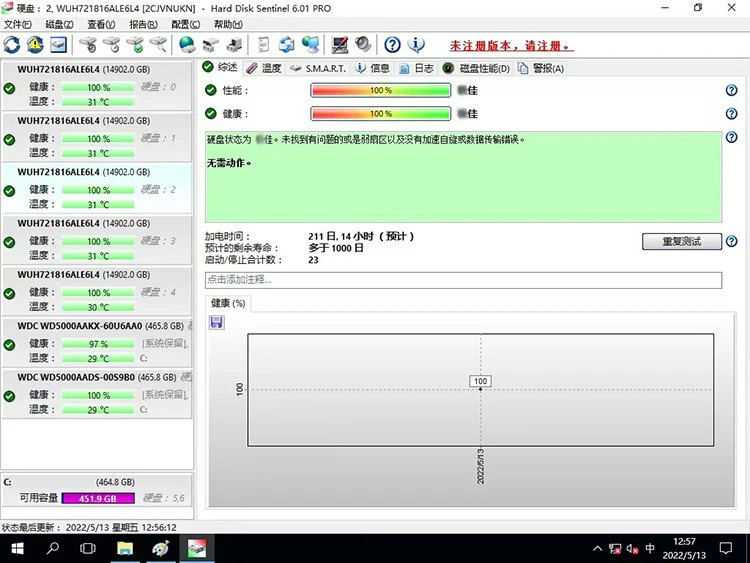This screenshot has height=563, width=750.
Task: Click the refresh icon in the toolbar
Action: tap(12, 45)
